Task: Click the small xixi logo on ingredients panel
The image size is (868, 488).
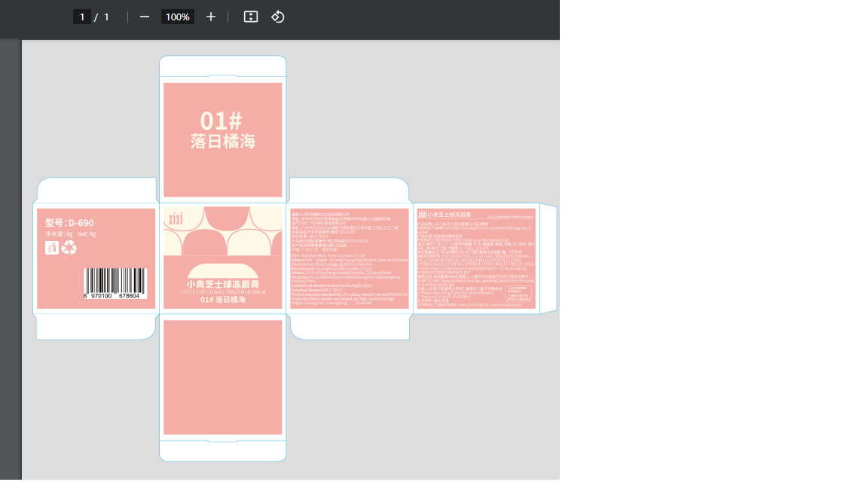Action: click(x=422, y=215)
